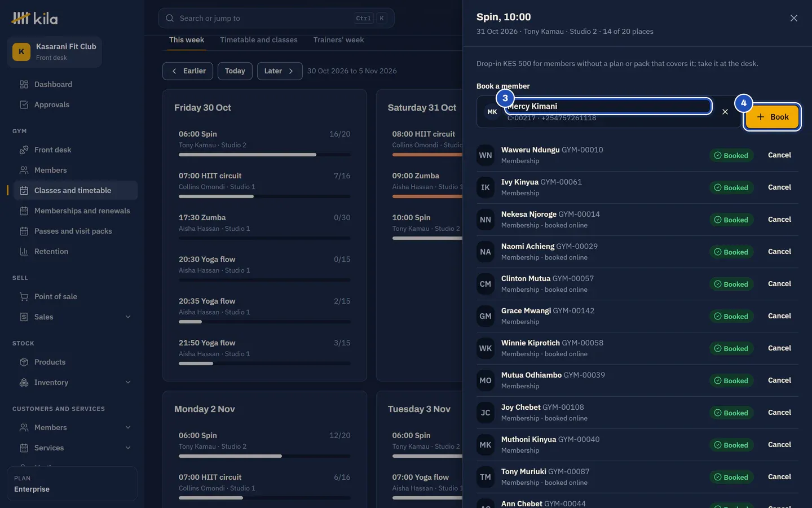Click the member name input Mercy Kimani

(608, 106)
